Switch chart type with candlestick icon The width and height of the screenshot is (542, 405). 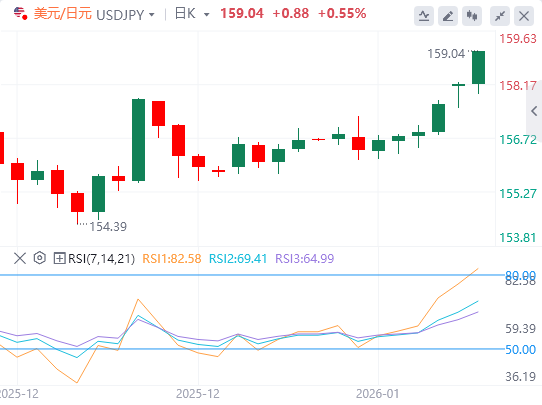(472, 16)
